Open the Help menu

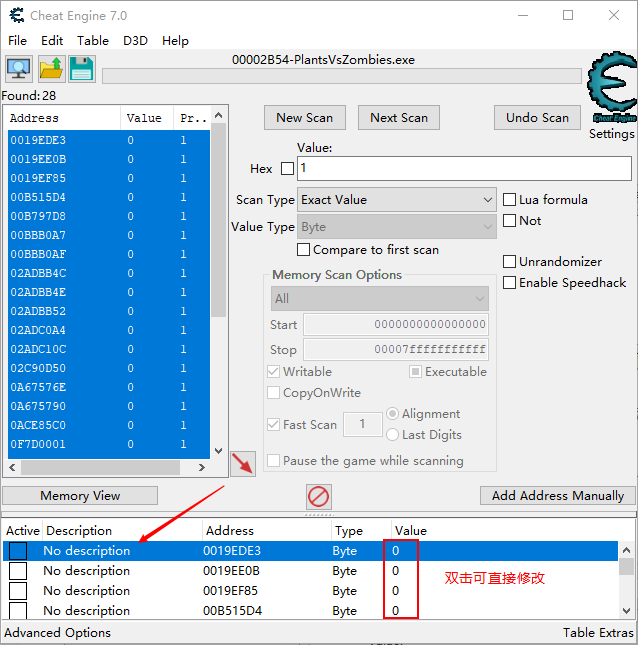pyautogui.click(x=175, y=41)
